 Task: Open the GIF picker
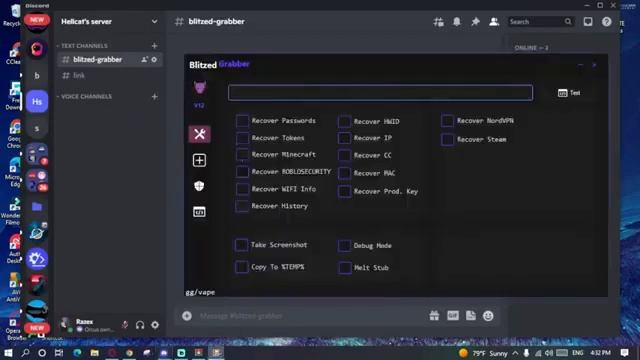click(453, 316)
